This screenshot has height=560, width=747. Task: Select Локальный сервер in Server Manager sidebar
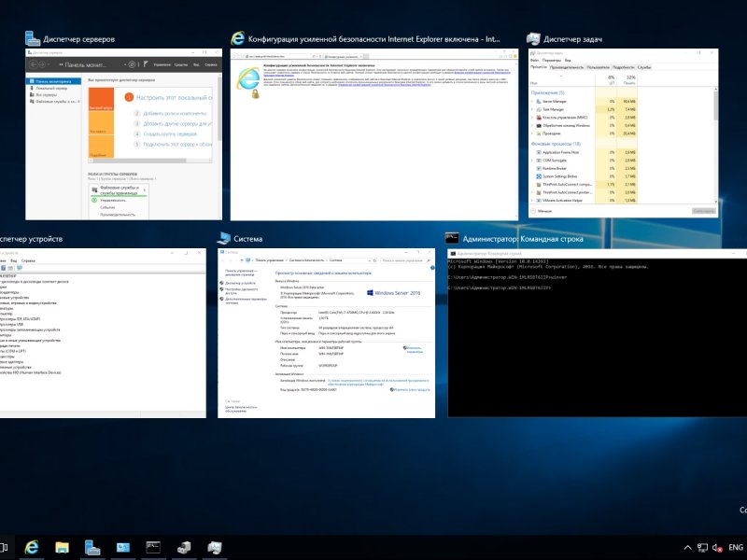(x=51, y=88)
